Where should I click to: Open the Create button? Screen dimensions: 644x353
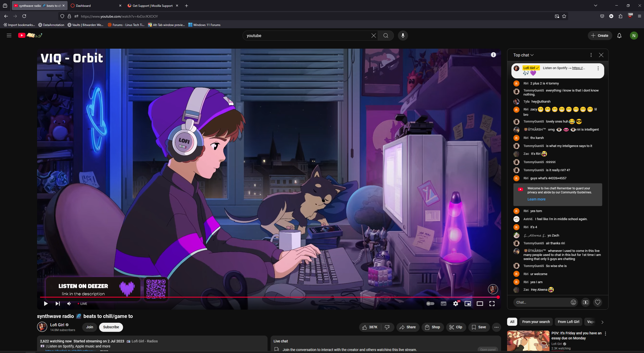[x=600, y=36]
